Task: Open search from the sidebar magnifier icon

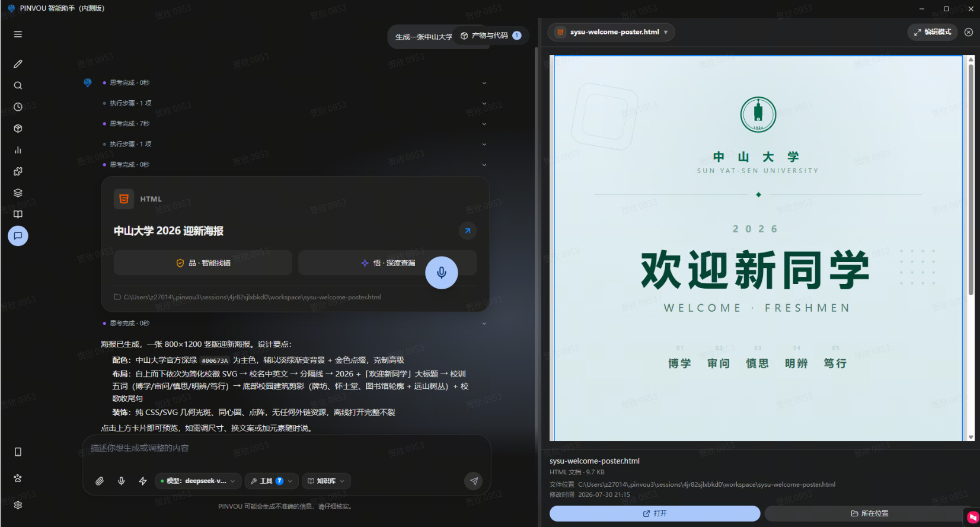Action: (x=18, y=85)
